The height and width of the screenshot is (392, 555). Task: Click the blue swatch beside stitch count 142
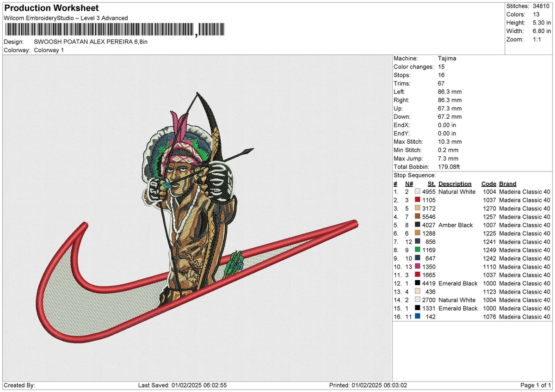(x=418, y=316)
